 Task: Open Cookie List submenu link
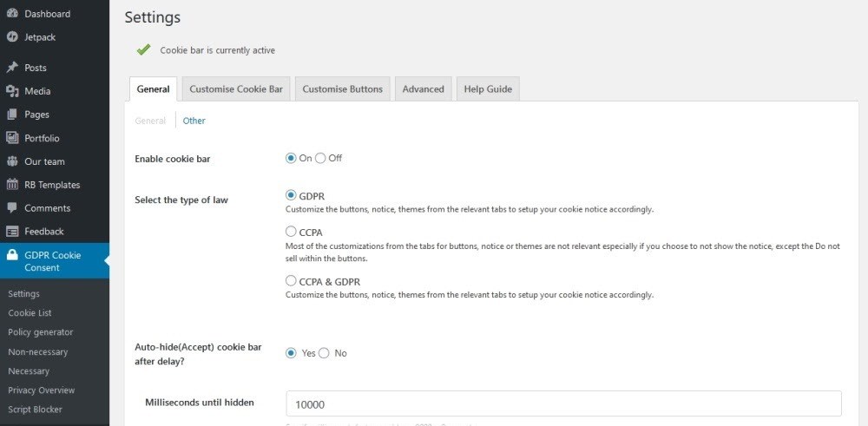click(x=30, y=312)
